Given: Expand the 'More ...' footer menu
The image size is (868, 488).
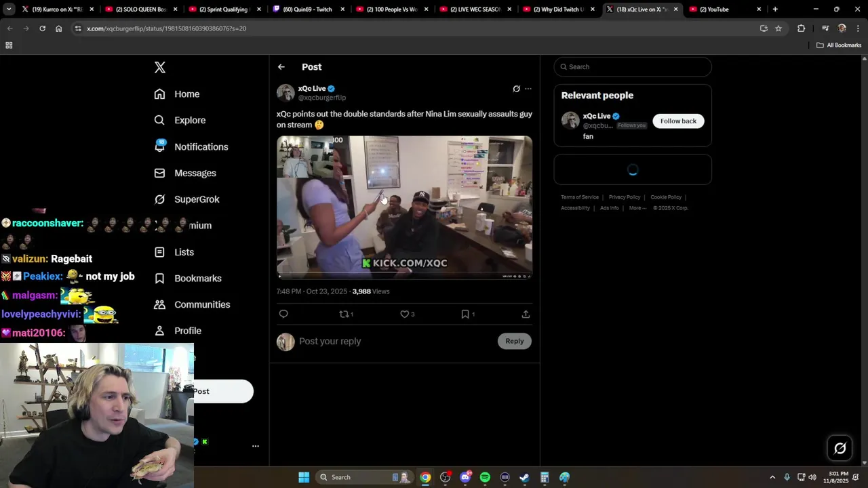Looking at the screenshot, I should tap(637, 208).
